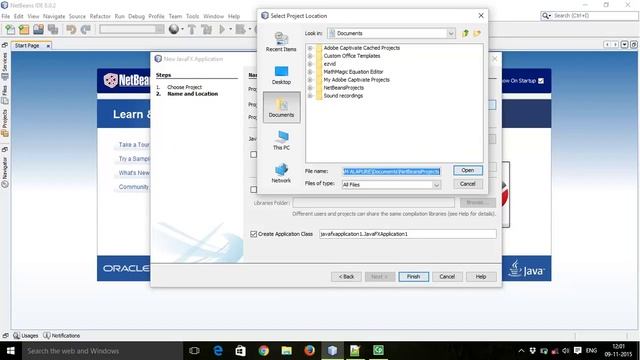Expand the ezvid folder node
The height and width of the screenshot is (360, 640).
[x=310, y=64]
